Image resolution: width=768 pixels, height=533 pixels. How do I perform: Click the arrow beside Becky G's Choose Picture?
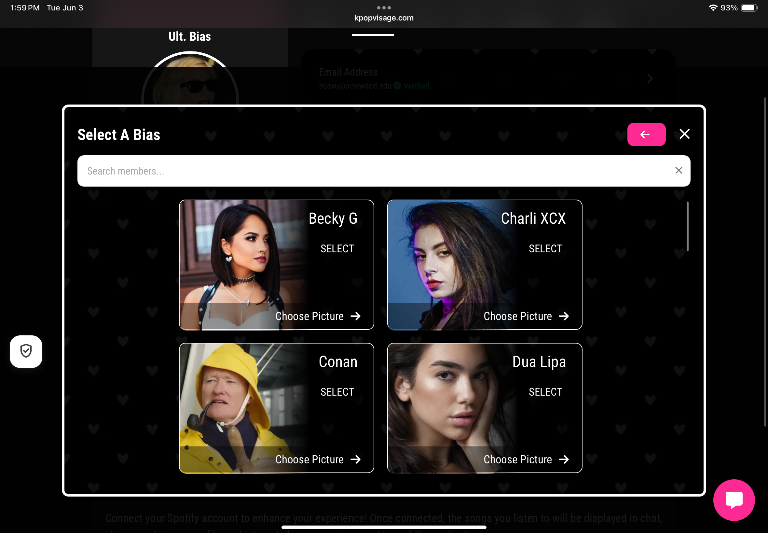point(356,316)
